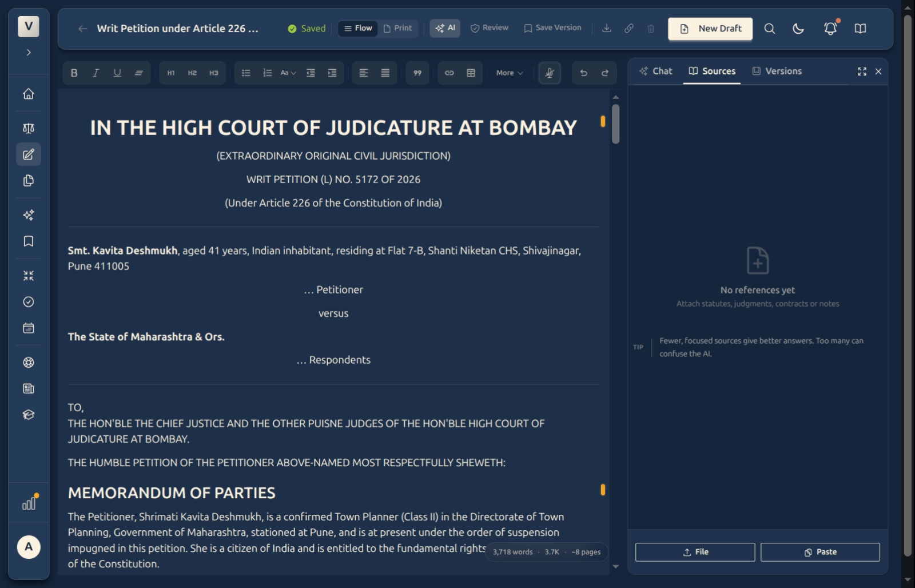
Task: Open bookmarks in sidebar
Action: [29, 241]
